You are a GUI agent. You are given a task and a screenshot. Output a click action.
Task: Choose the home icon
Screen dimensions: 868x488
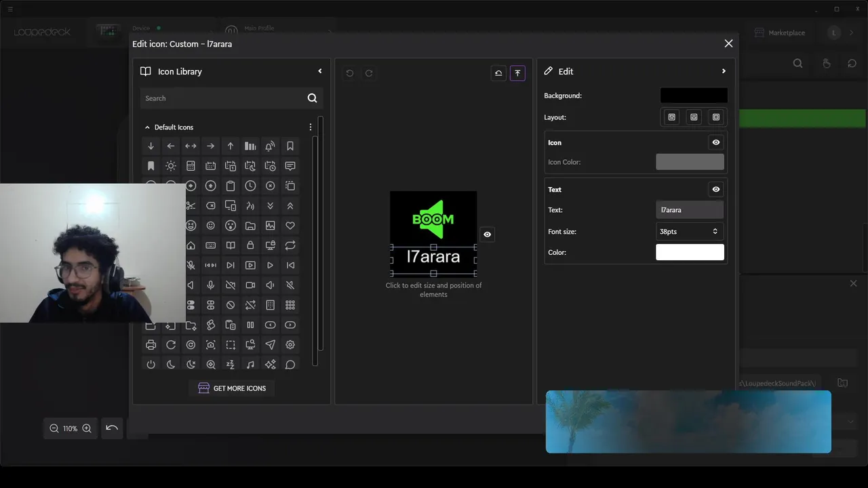[x=191, y=245]
